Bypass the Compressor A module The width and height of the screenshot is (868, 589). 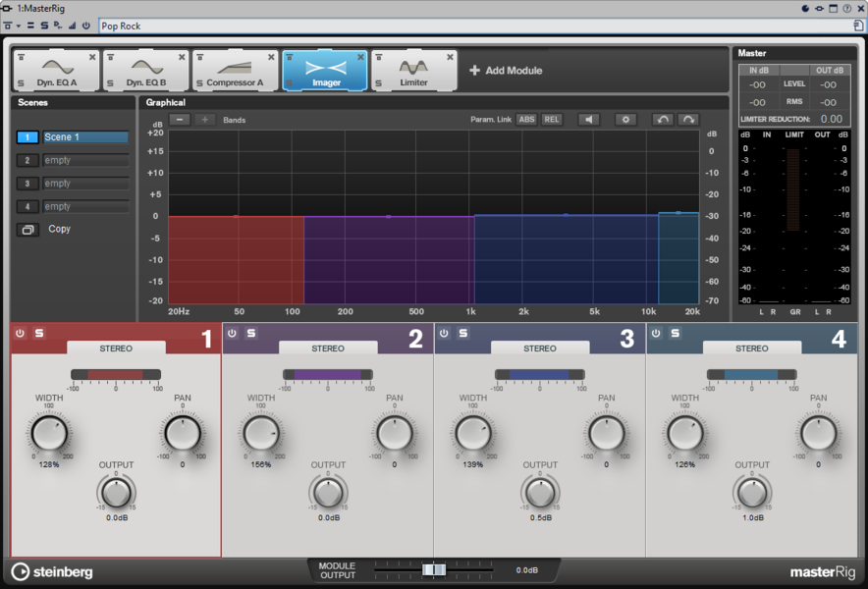(x=200, y=57)
